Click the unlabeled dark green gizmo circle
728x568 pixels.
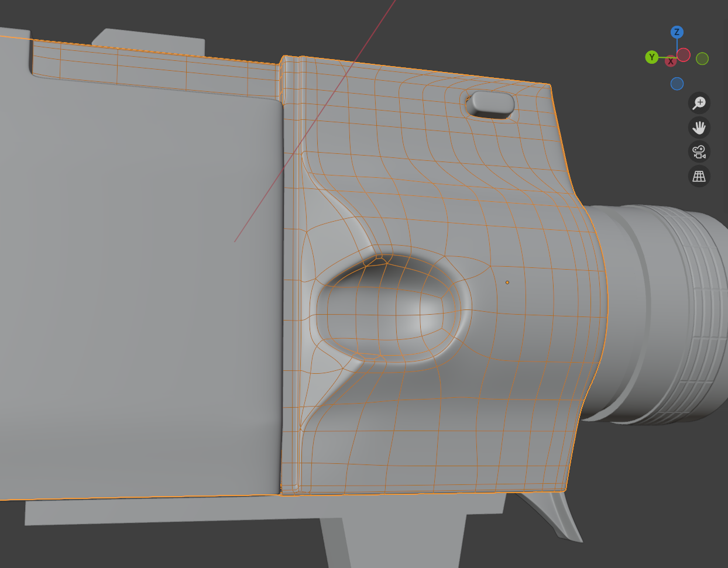702,58
